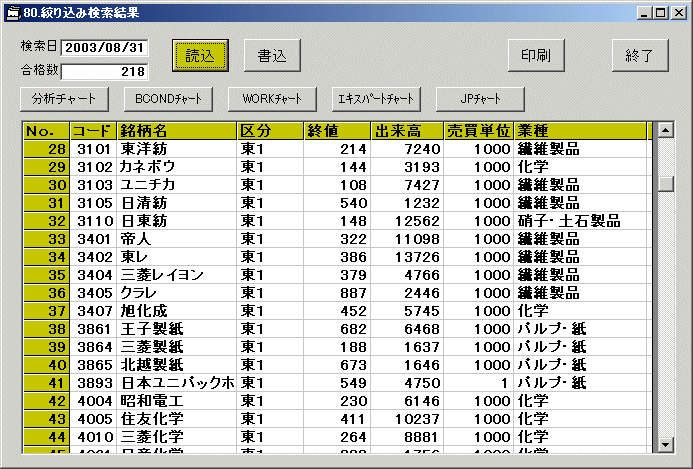693x469 pixels.
Task: Select the stock name 東洋紡
Action: (177, 149)
